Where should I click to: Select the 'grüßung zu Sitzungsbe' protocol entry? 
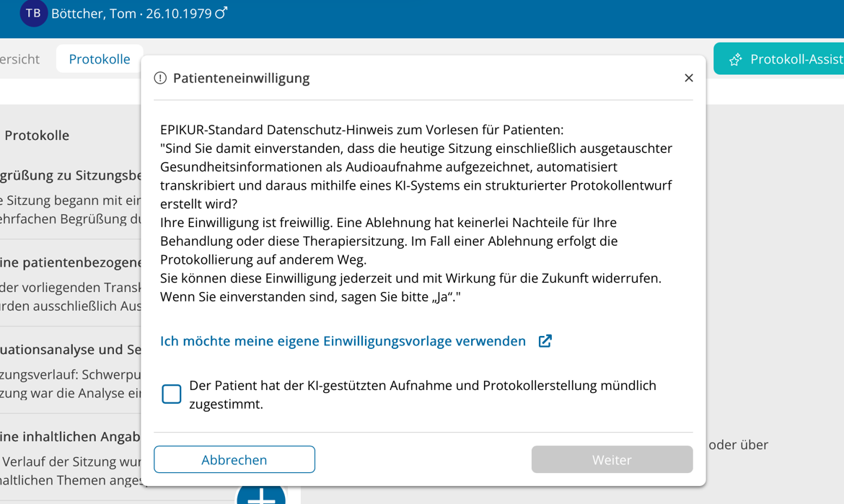coord(71,197)
